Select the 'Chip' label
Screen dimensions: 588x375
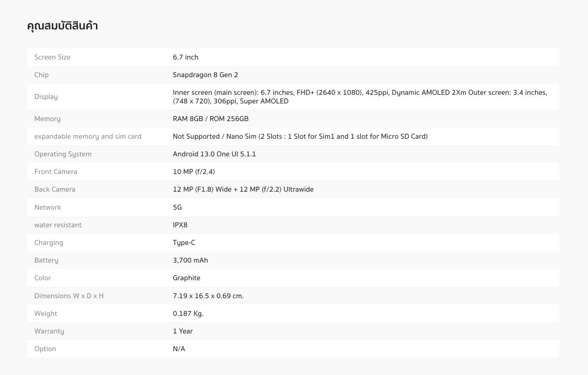pos(41,75)
